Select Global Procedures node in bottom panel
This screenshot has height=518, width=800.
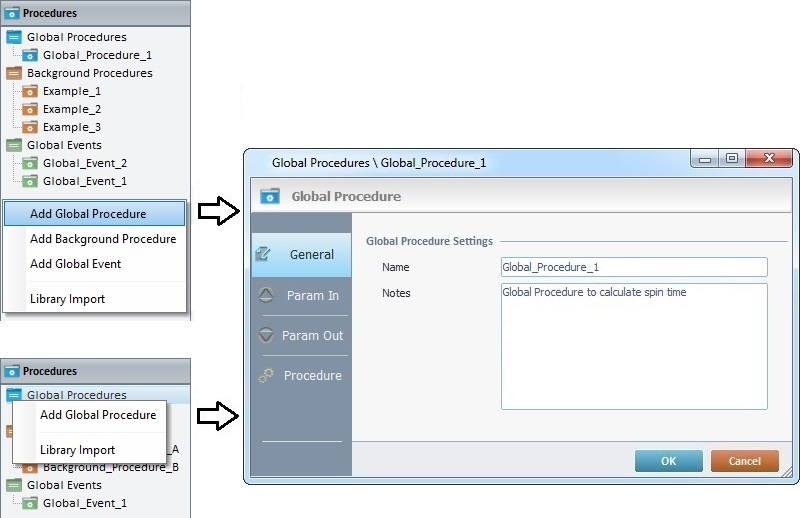(x=76, y=395)
